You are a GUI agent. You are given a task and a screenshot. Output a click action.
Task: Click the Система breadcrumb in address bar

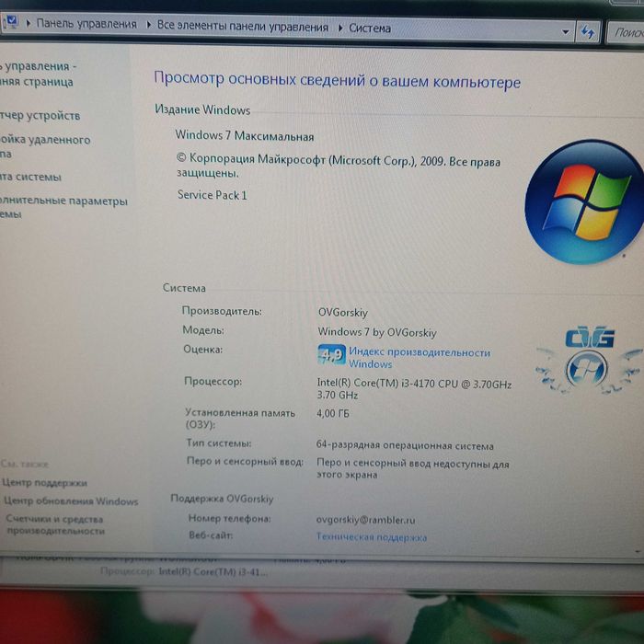[370, 28]
